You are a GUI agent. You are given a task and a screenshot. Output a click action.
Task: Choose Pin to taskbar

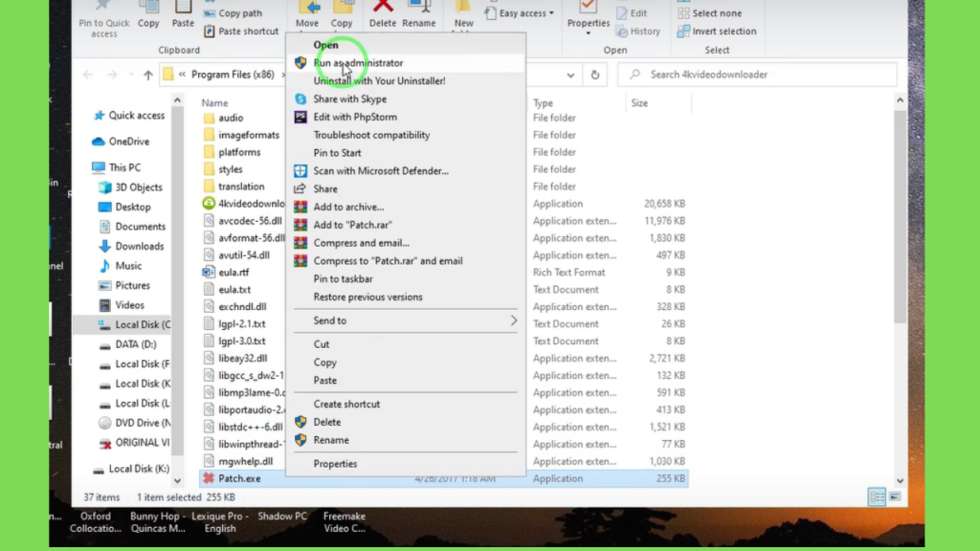(x=344, y=279)
